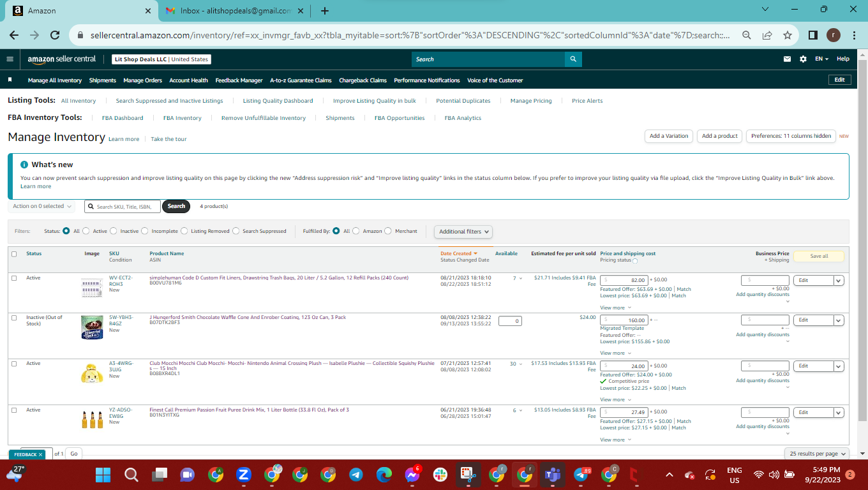Viewport: 868px width, 490px height.
Task: Open Edit dropdown arrow for Finest Call row
Action: click(839, 412)
